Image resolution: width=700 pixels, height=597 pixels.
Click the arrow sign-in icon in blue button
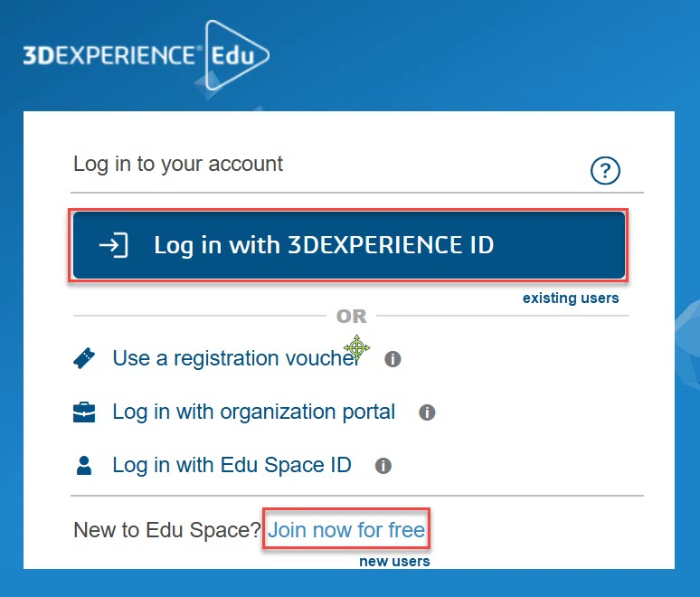coord(114,245)
